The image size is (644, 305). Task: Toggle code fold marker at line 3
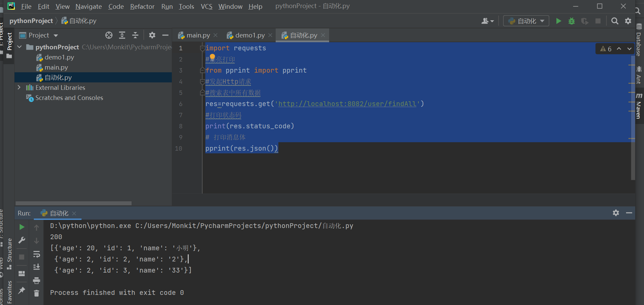point(202,71)
